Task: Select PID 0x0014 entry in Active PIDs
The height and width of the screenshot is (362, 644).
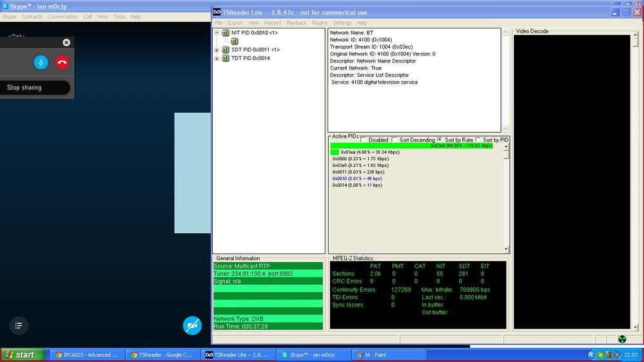Action: click(x=357, y=185)
